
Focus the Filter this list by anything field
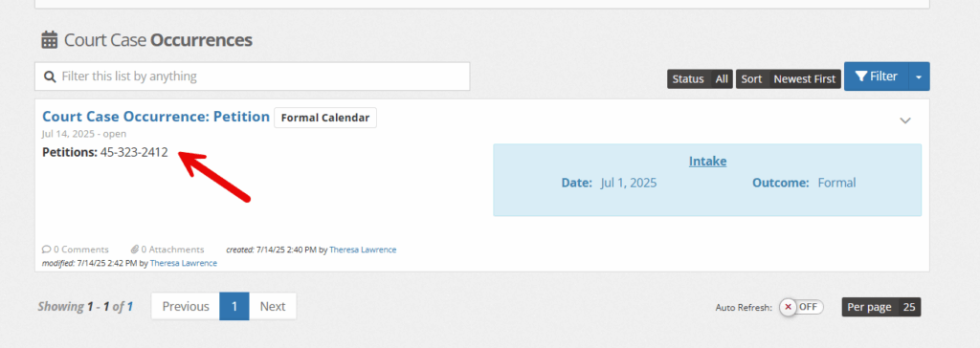pos(253,76)
